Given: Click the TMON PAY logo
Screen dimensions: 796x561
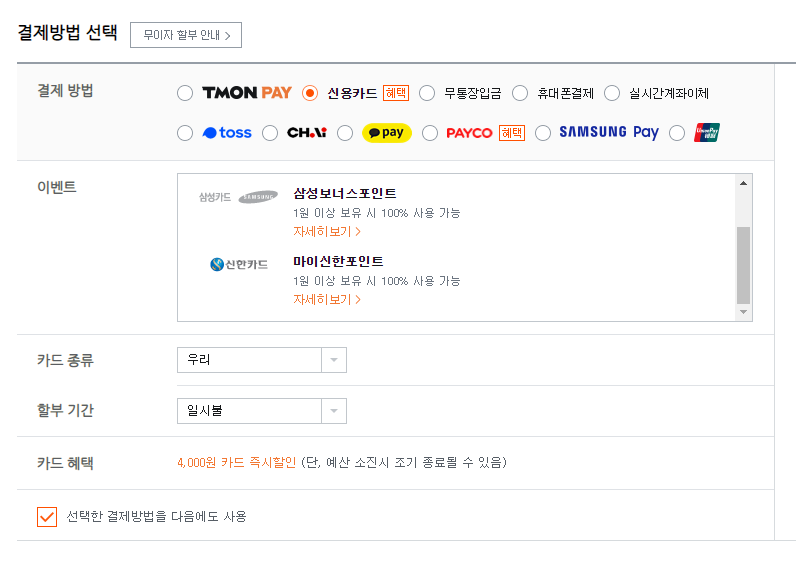Looking at the screenshot, I should tap(247, 93).
